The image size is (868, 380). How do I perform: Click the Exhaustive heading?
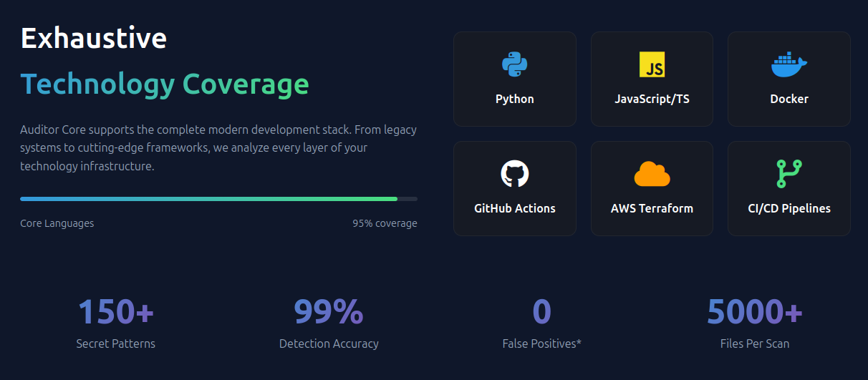pyautogui.click(x=94, y=38)
